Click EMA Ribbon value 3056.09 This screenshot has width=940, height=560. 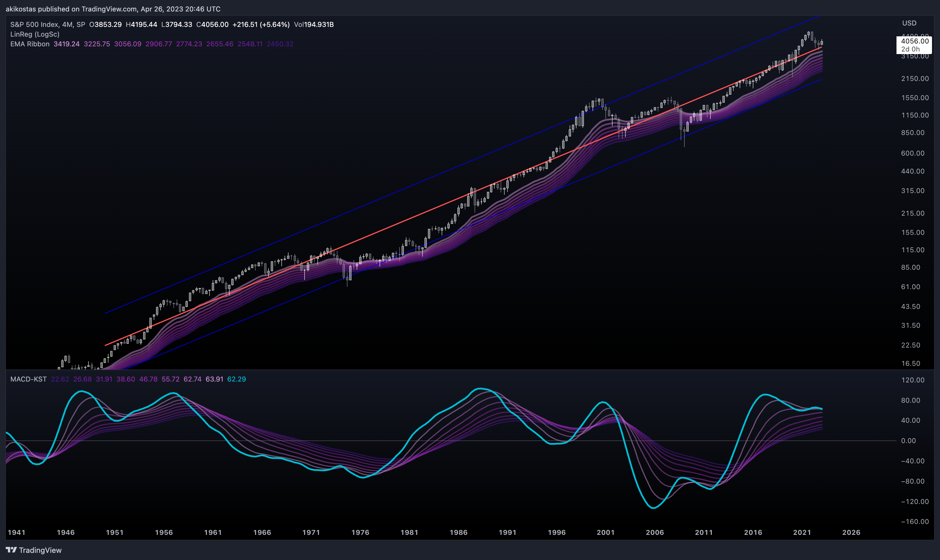tap(128, 44)
